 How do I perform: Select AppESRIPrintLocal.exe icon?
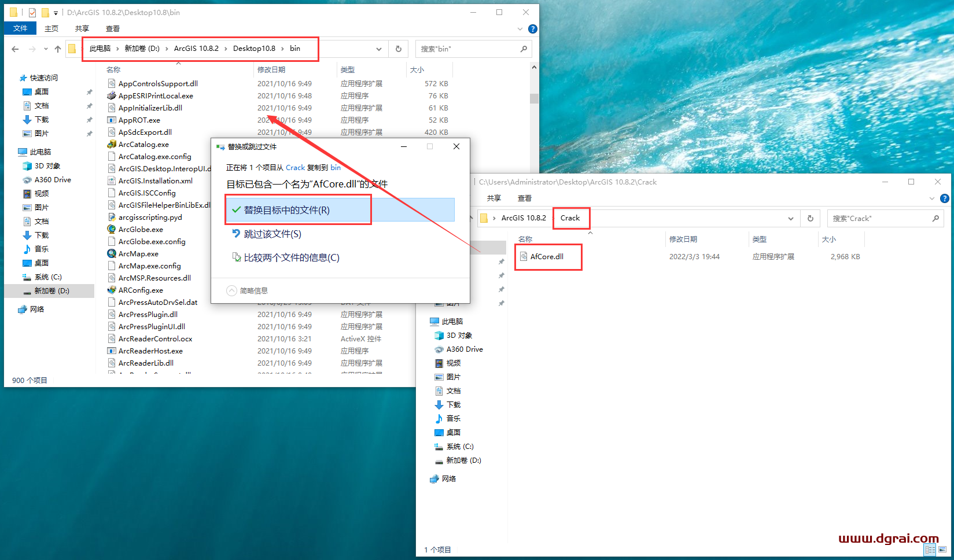point(112,95)
